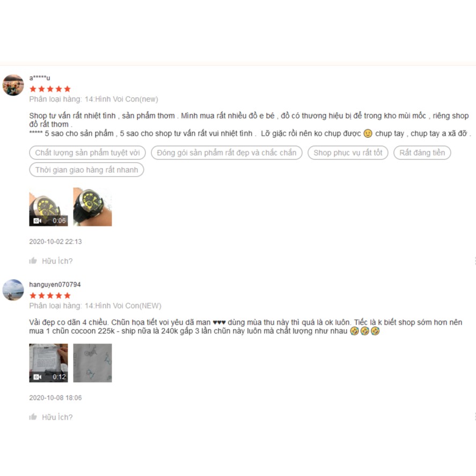Play the 0:12 review video thumbnail

pyautogui.click(x=49, y=363)
